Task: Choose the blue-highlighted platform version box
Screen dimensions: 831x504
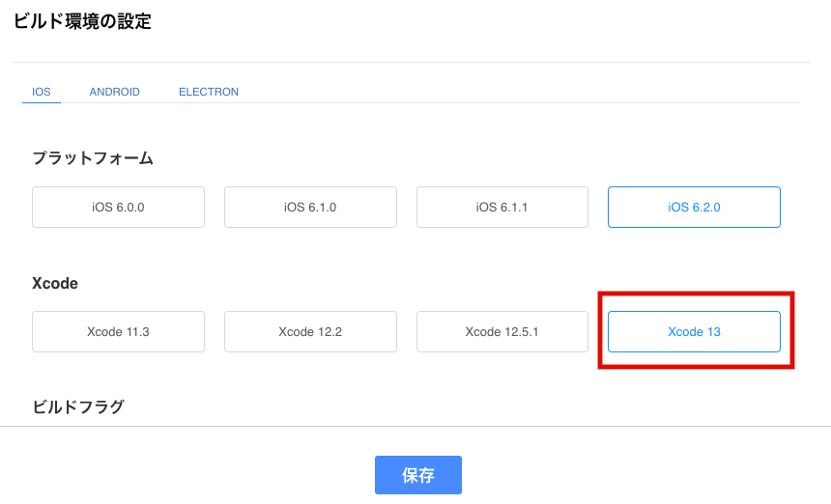Action: point(694,207)
